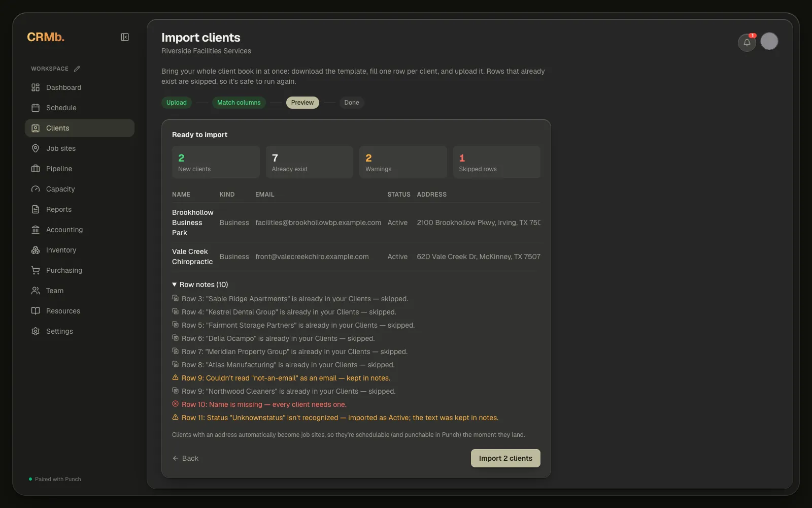Viewport: 812px width, 508px height.
Task: Click the New clients count card
Action: [216, 162]
